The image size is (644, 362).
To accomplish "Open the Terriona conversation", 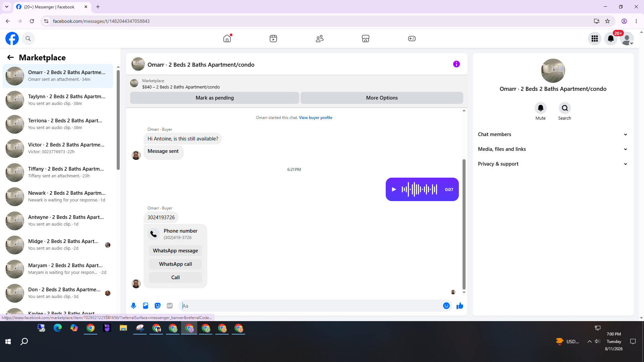I will (58, 124).
